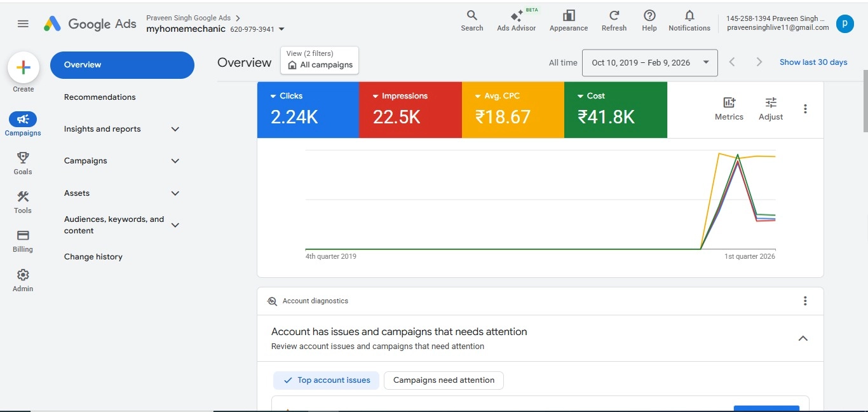The width and height of the screenshot is (868, 412).
Task: Open Ads Advisor beta panel
Action: click(x=516, y=20)
